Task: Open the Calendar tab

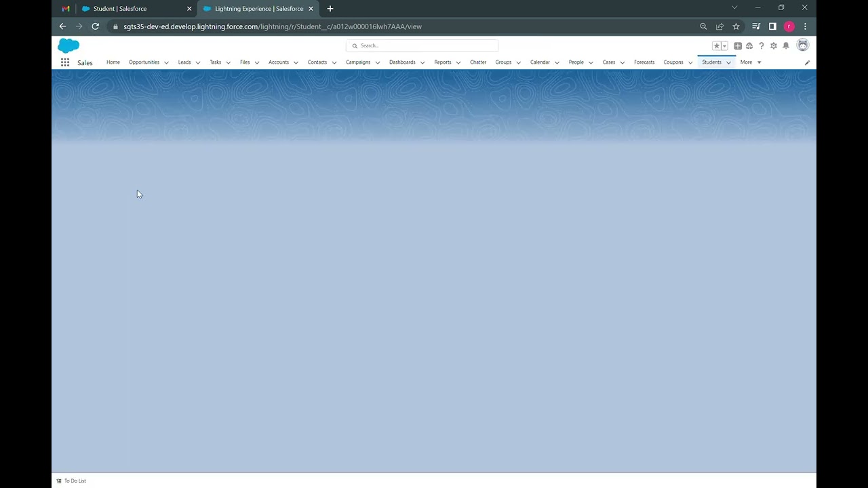Action: 540,62
